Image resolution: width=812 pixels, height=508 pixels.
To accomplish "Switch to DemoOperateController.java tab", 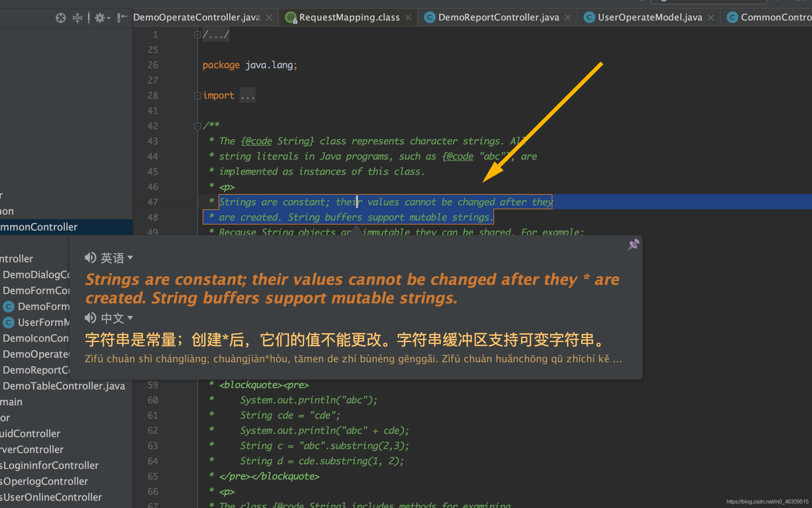I will click(x=196, y=18).
